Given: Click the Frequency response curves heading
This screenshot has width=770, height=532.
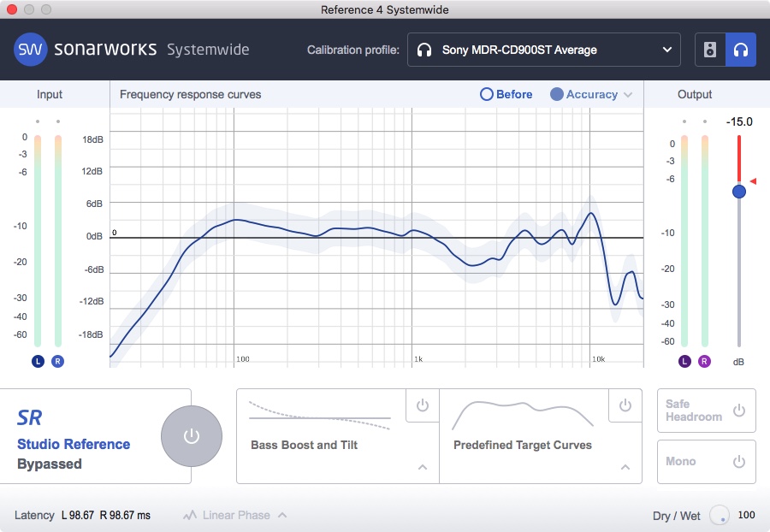Looking at the screenshot, I should [x=191, y=94].
